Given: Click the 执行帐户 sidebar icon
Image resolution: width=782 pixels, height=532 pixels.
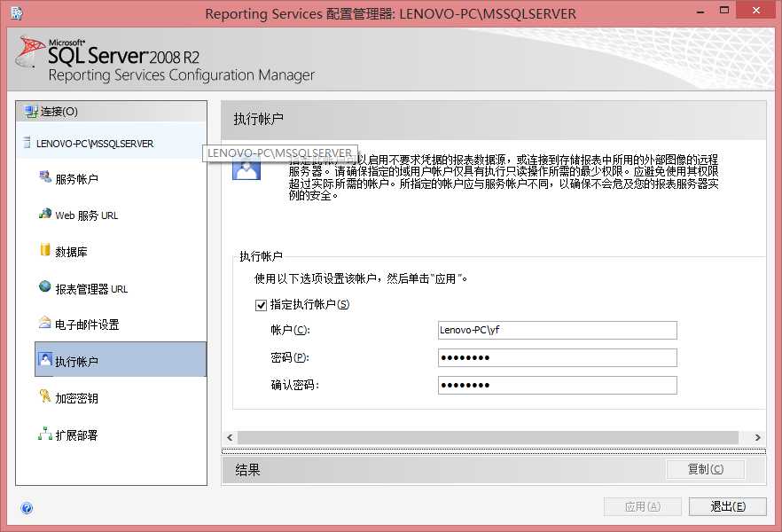Looking at the screenshot, I should point(45,359).
